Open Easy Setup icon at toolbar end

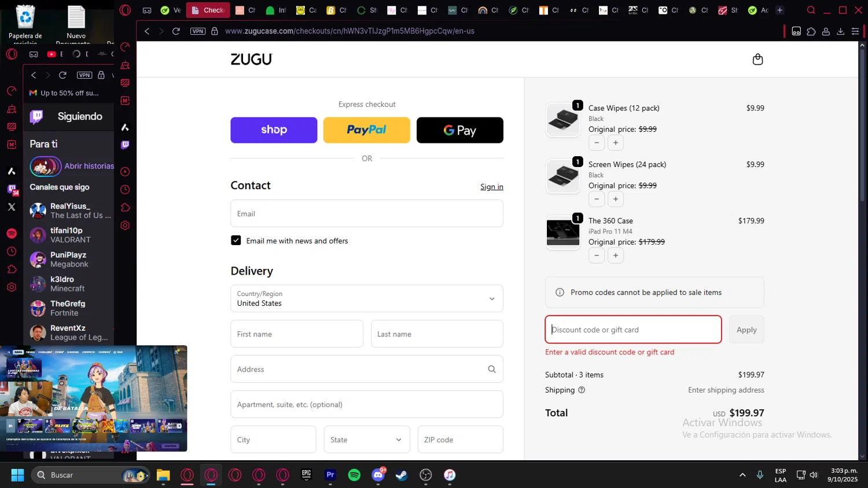(855, 31)
